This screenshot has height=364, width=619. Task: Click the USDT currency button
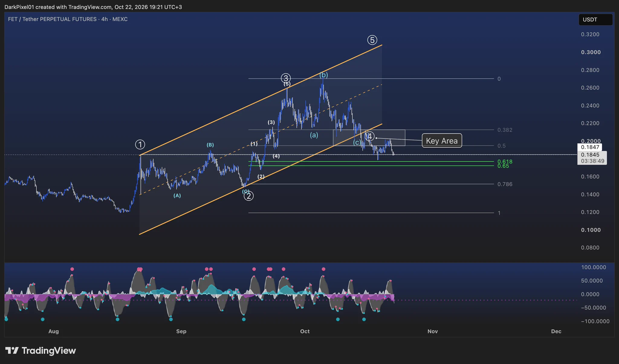pyautogui.click(x=595, y=20)
